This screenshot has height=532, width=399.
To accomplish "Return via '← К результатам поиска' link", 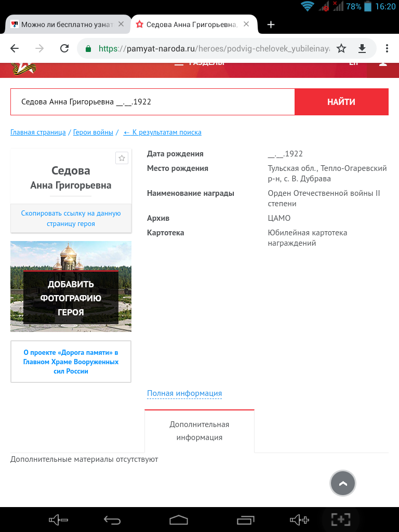I will 162,132.
